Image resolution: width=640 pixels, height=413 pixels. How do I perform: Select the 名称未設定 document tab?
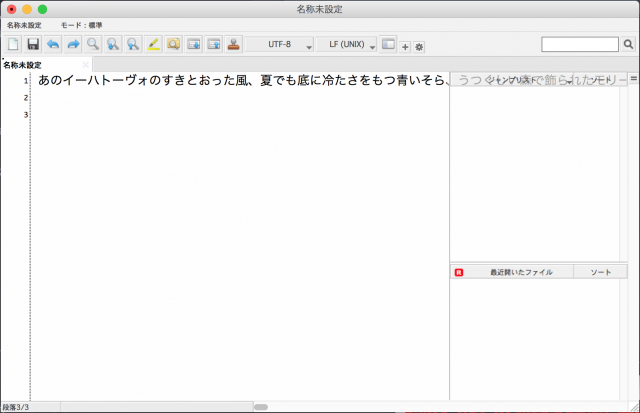click(24, 65)
